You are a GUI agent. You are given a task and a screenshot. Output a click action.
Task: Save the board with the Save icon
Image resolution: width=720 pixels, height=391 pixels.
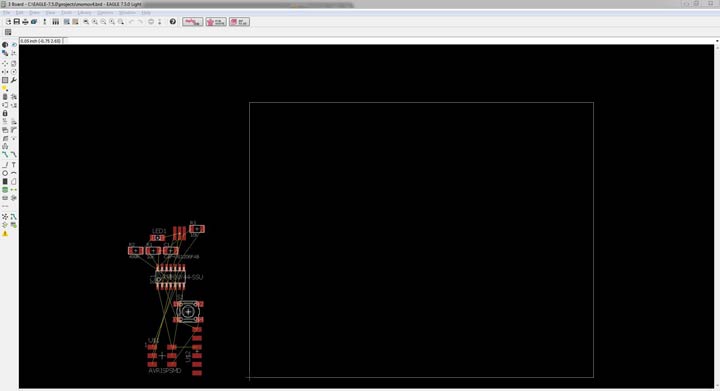pos(17,22)
